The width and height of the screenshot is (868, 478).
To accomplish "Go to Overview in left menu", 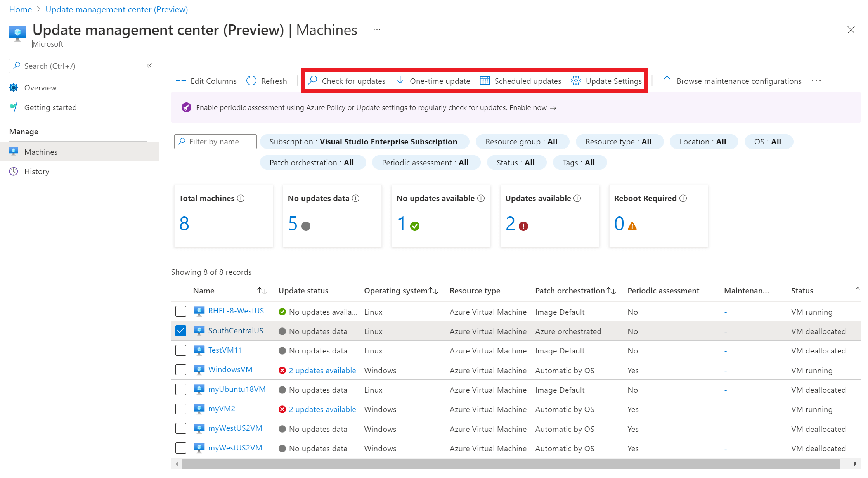I will coord(40,88).
